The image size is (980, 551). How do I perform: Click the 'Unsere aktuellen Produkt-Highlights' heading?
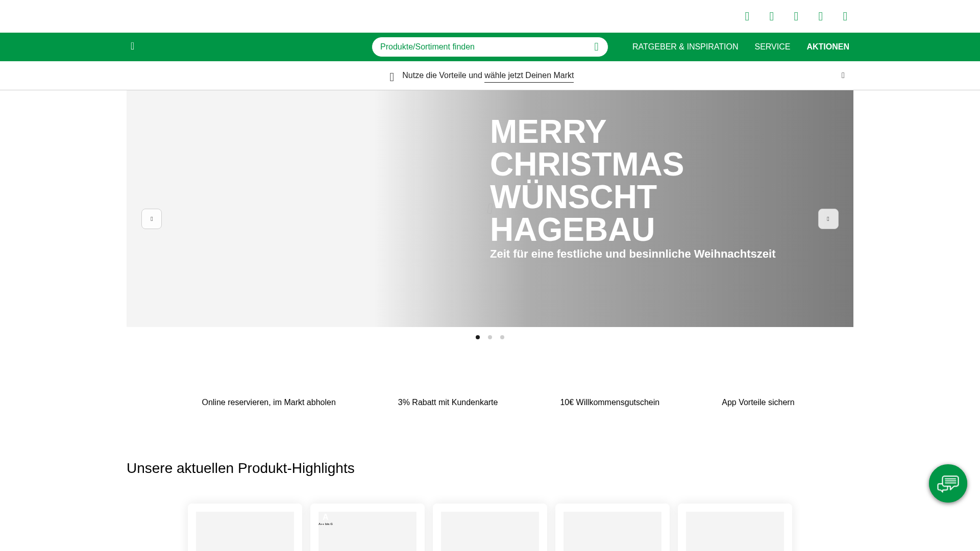coord(240,468)
